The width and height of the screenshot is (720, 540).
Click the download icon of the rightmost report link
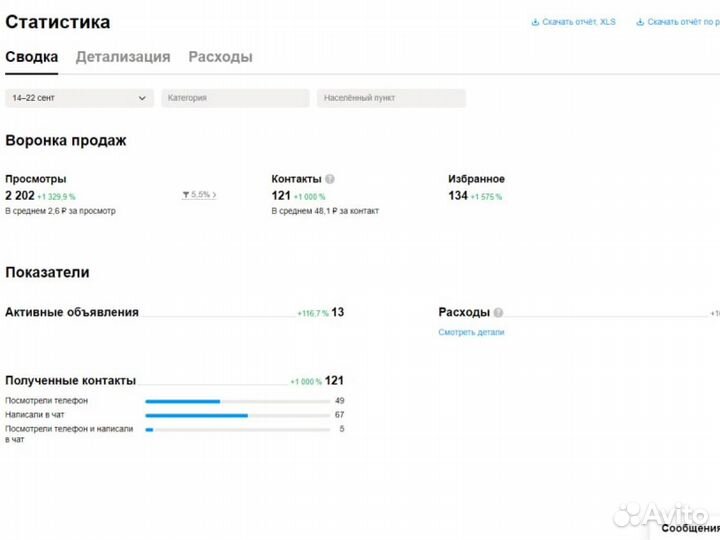coord(640,22)
